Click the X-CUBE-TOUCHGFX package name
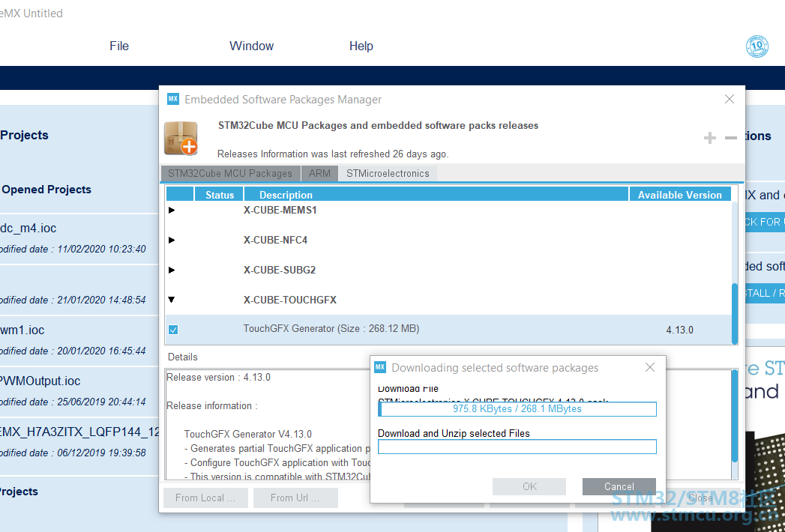Screen dimensions: 785x532 click(290, 300)
